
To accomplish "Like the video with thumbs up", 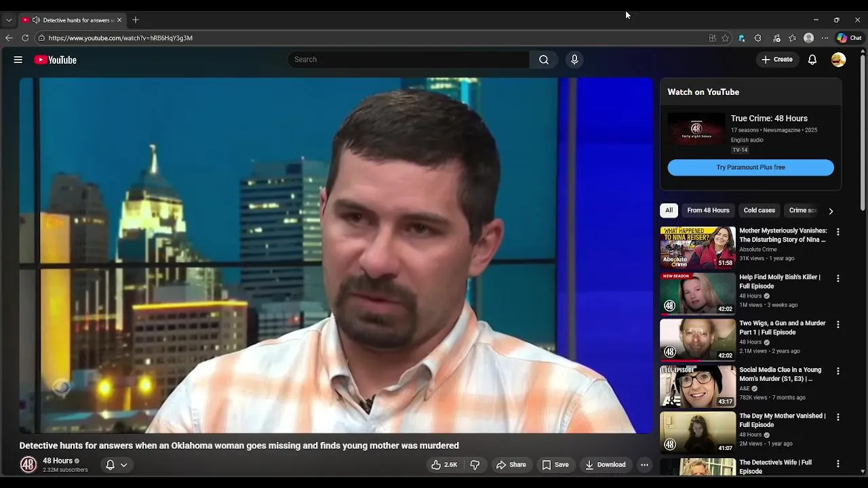I will 444,465.
